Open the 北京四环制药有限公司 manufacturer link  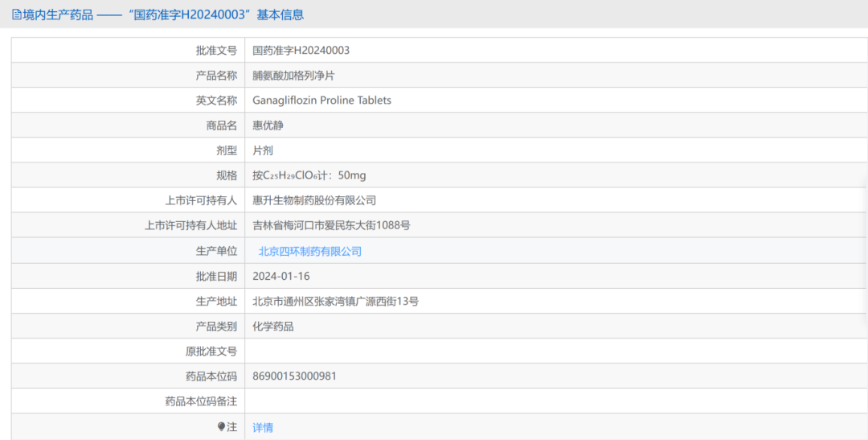(x=310, y=251)
